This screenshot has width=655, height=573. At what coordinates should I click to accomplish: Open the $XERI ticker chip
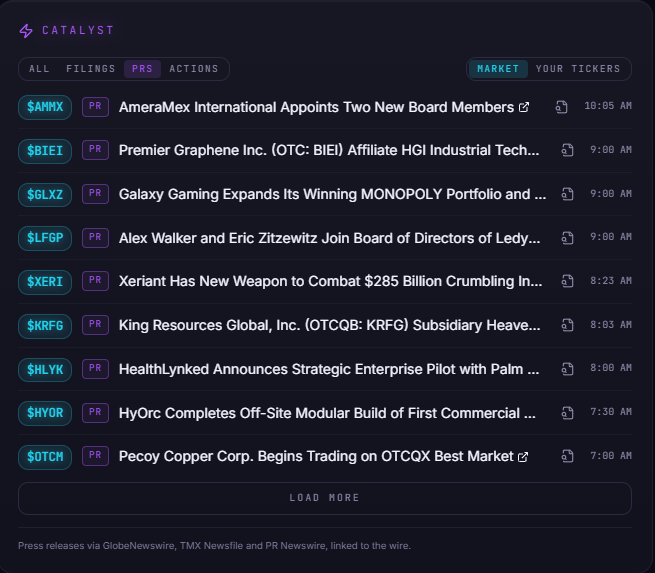(45, 282)
